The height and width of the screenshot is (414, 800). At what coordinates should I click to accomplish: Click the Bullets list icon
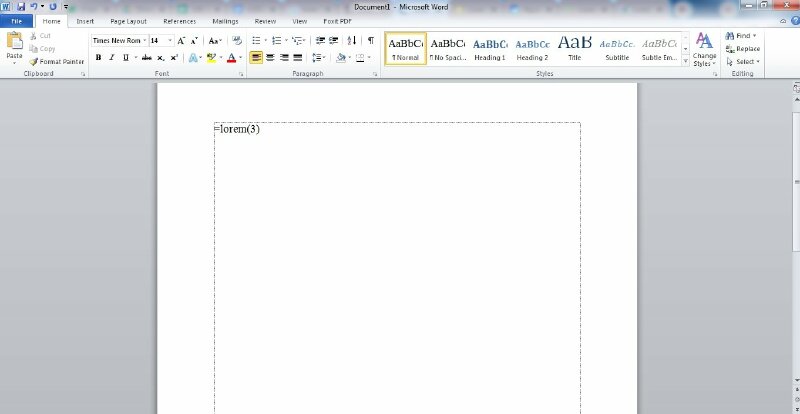click(257, 40)
